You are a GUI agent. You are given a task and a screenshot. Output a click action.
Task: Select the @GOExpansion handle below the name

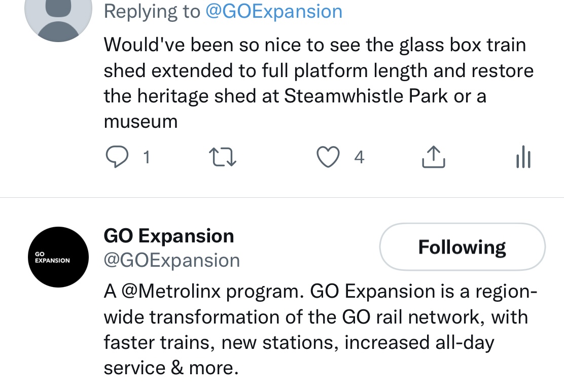[x=171, y=260]
